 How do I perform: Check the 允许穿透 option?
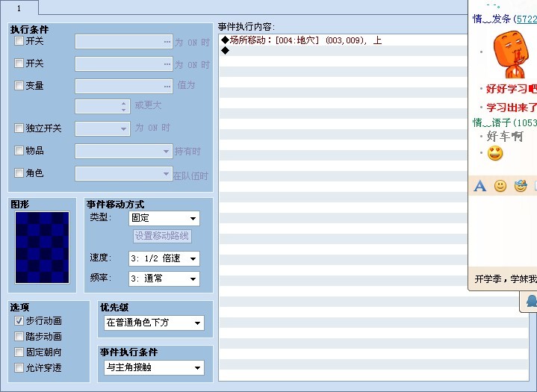coord(19,367)
